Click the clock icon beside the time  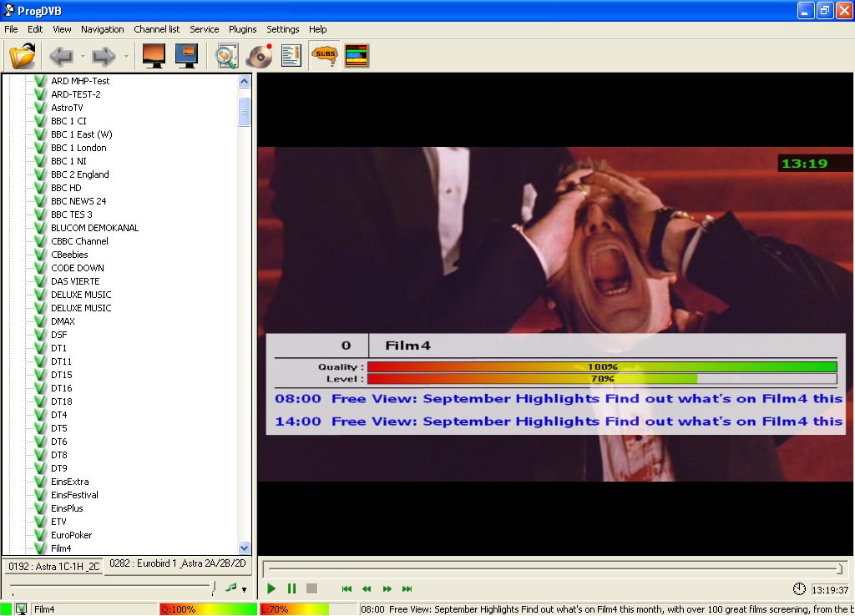click(799, 588)
